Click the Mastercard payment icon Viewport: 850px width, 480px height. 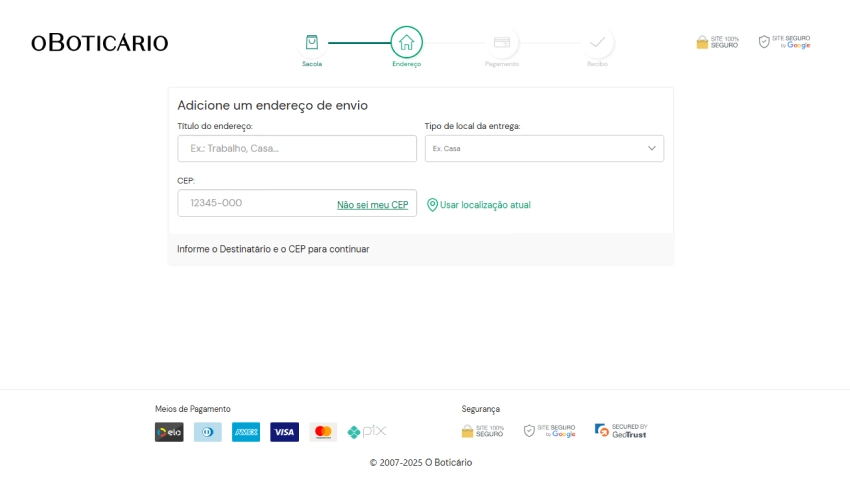tap(323, 432)
